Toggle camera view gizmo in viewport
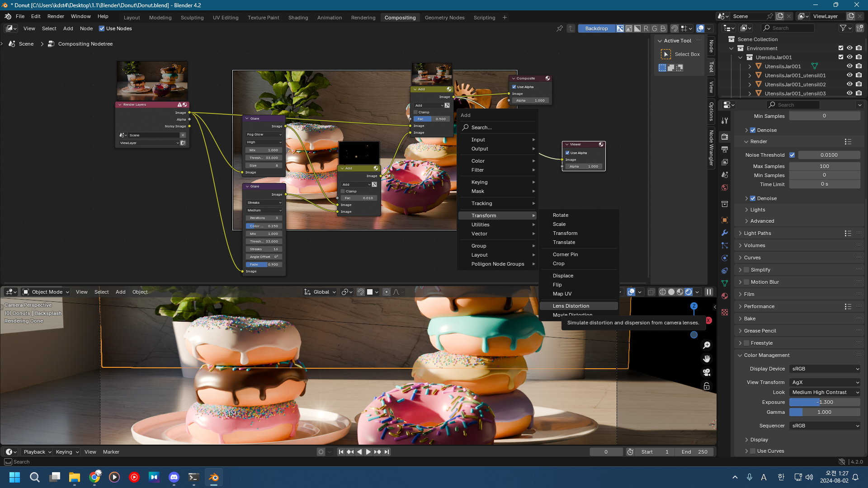The image size is (868, 488). [x=707, y=372]
